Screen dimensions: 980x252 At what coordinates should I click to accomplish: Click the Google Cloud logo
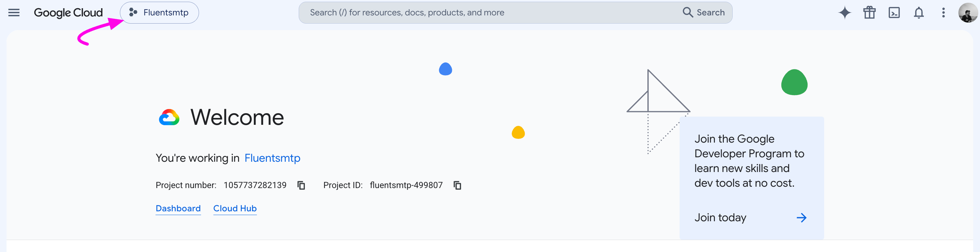[68, 13]
